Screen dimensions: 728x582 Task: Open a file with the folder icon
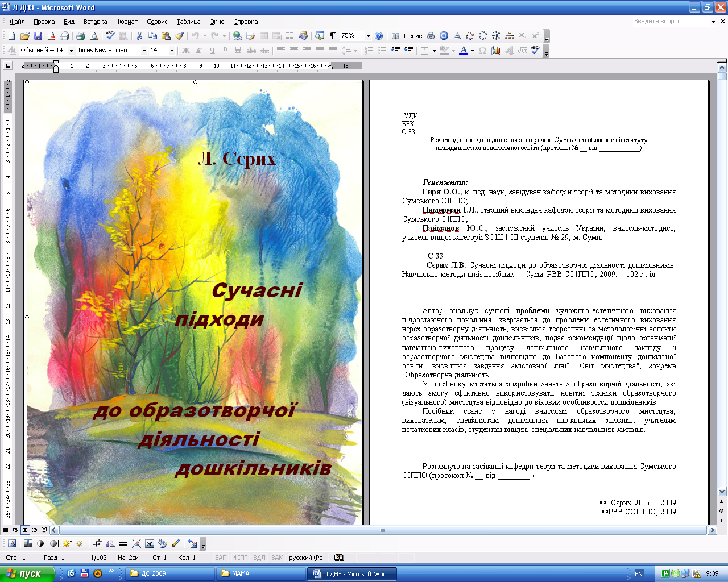[x=24, y=36]
